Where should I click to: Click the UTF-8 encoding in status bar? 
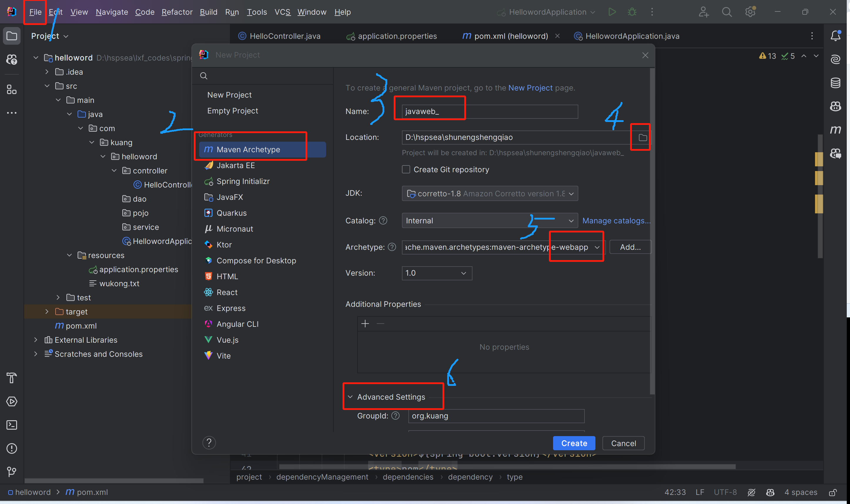point(725,493)
